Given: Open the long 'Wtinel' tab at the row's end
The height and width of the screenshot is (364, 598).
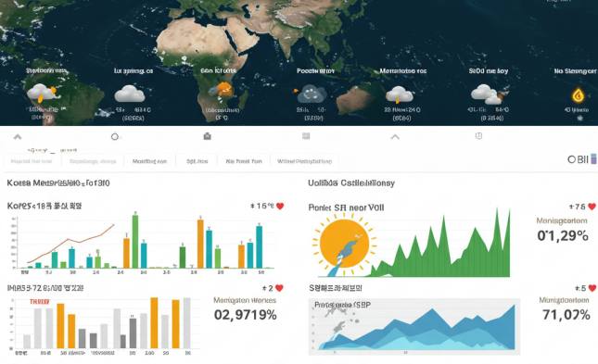Looking at the screenshot, I should point(304,161).
